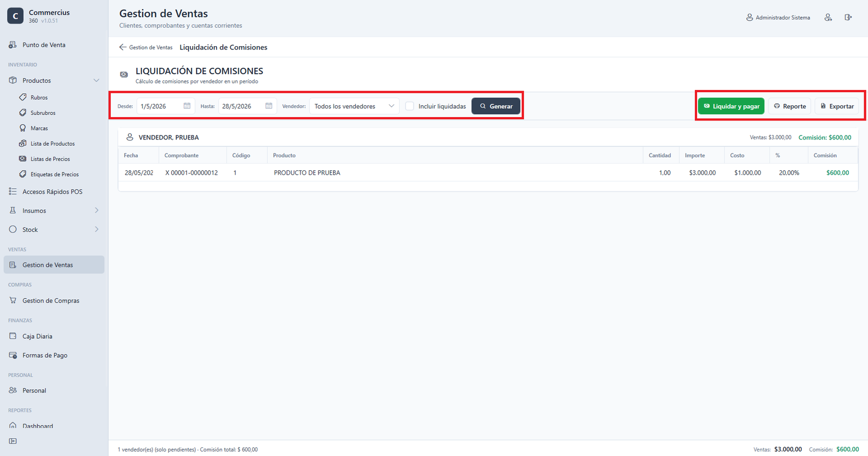Click the Fecha column header

pyautogui.click(x=138, y=155)
